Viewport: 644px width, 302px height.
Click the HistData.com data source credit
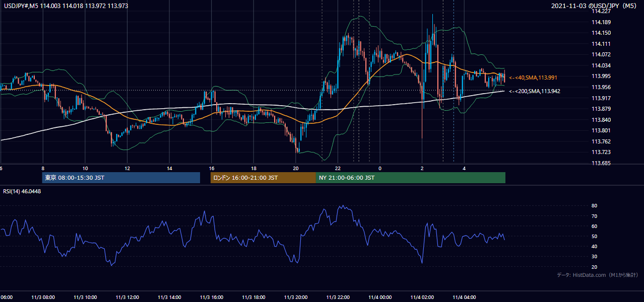[598, 275]
